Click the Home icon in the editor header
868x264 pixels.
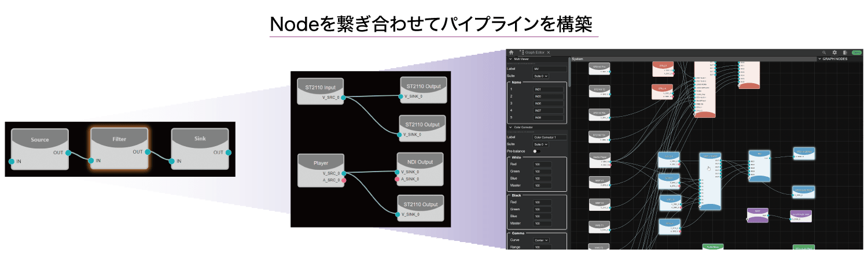click(512, 53)
